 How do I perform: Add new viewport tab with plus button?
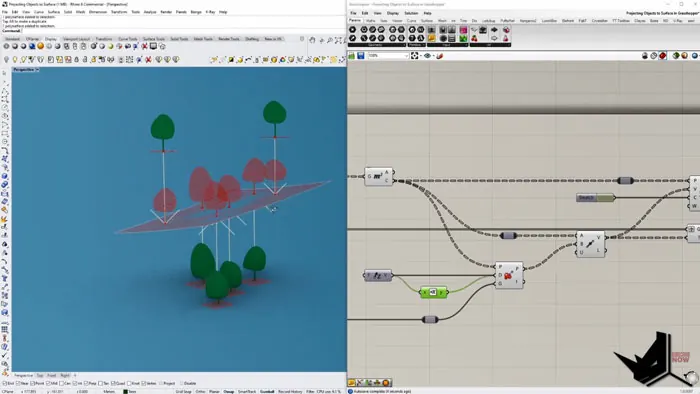[75, 376]
